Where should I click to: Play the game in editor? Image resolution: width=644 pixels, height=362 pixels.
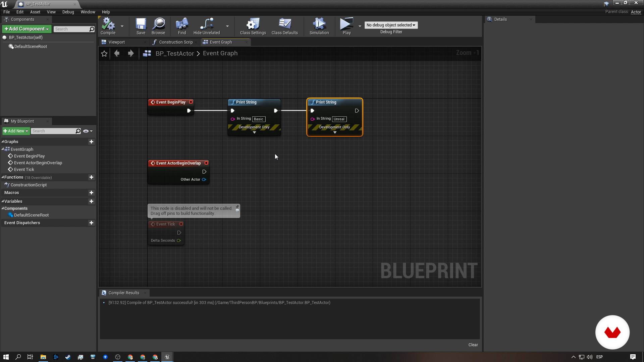(x=346, y=26)
